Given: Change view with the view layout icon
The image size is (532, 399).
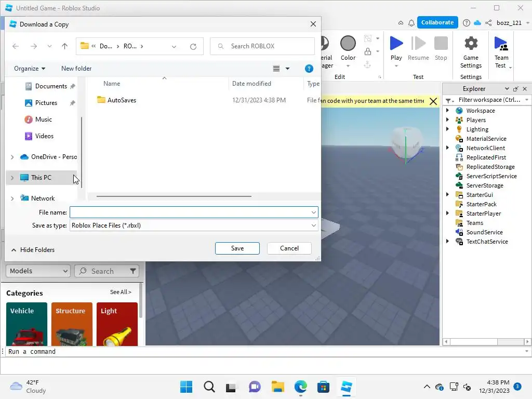Looking at the screenshot, I should (x=276, y=69).
